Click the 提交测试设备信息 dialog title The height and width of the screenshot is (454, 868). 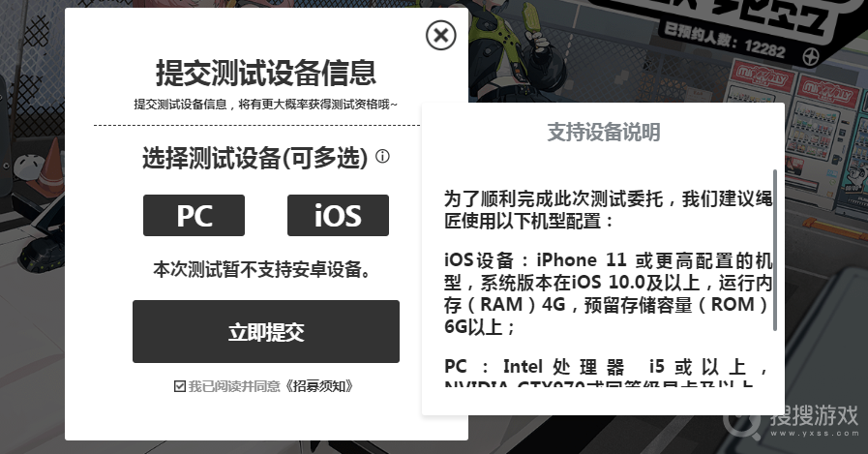tap(266, 73)
